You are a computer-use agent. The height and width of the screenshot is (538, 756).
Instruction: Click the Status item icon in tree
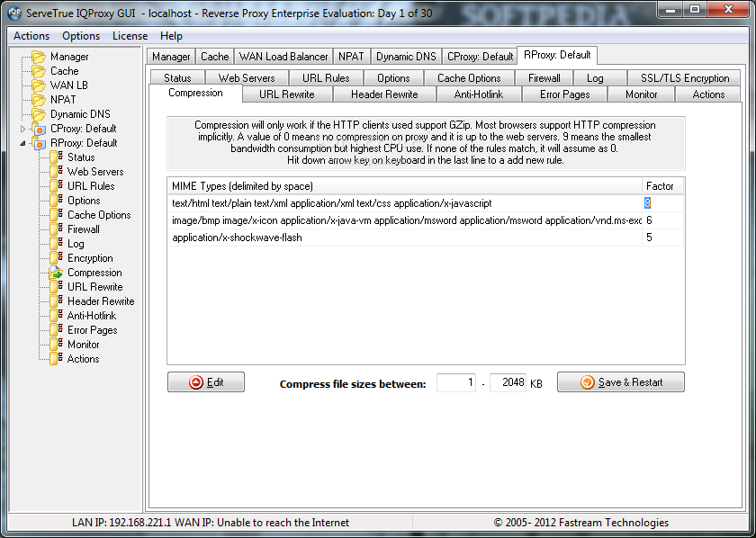click(57, 157)
